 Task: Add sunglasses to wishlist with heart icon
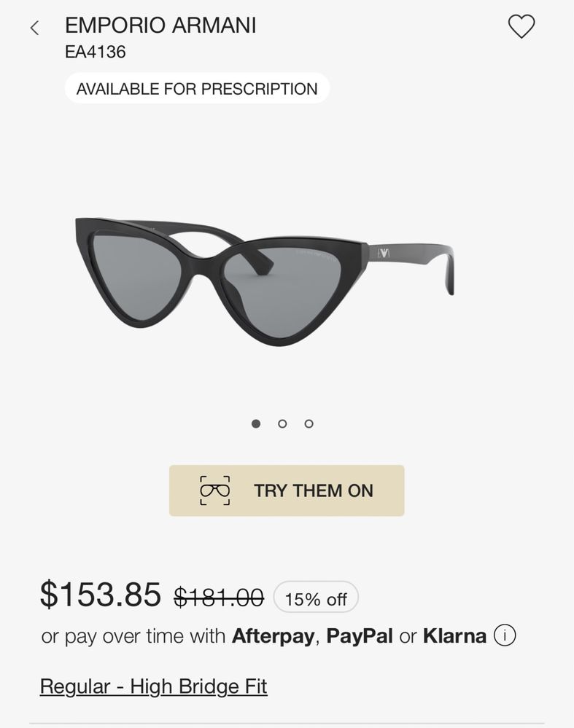(521, 26)
